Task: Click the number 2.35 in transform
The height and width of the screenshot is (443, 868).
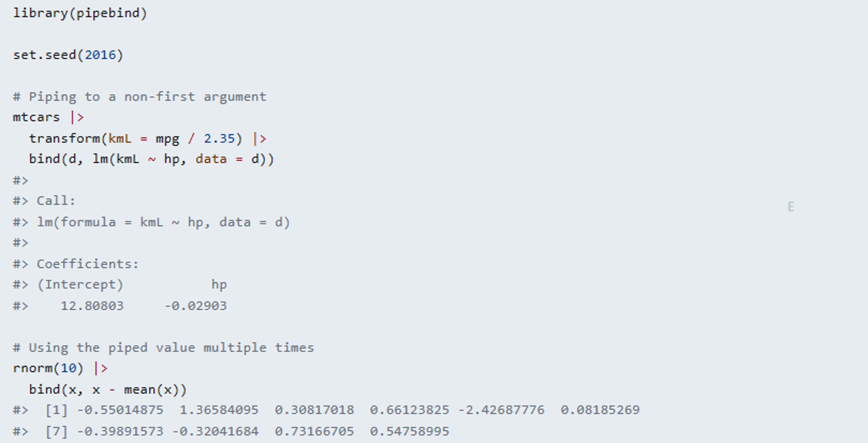Action: click(219, 138)
